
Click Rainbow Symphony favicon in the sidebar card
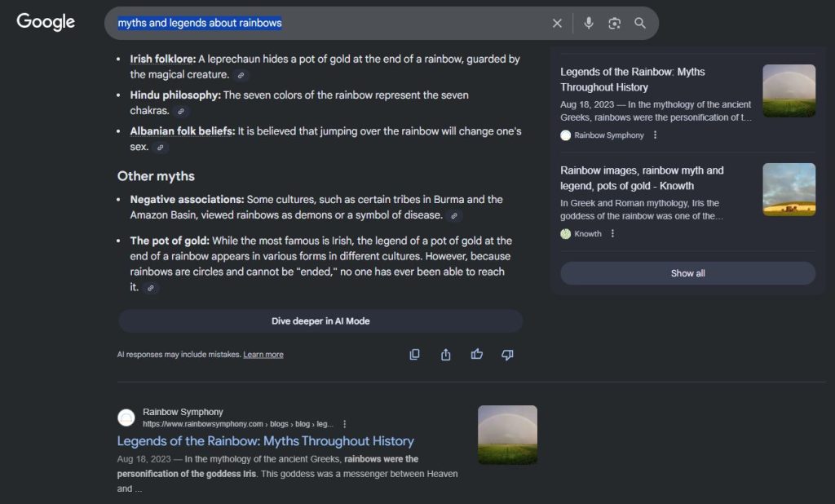click(566, 135)
